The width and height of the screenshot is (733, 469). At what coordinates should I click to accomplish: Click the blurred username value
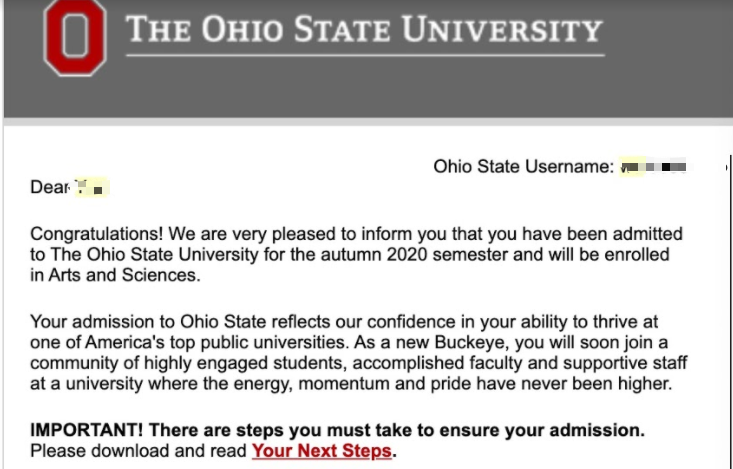pyautogui.click(x=655, y=167)
